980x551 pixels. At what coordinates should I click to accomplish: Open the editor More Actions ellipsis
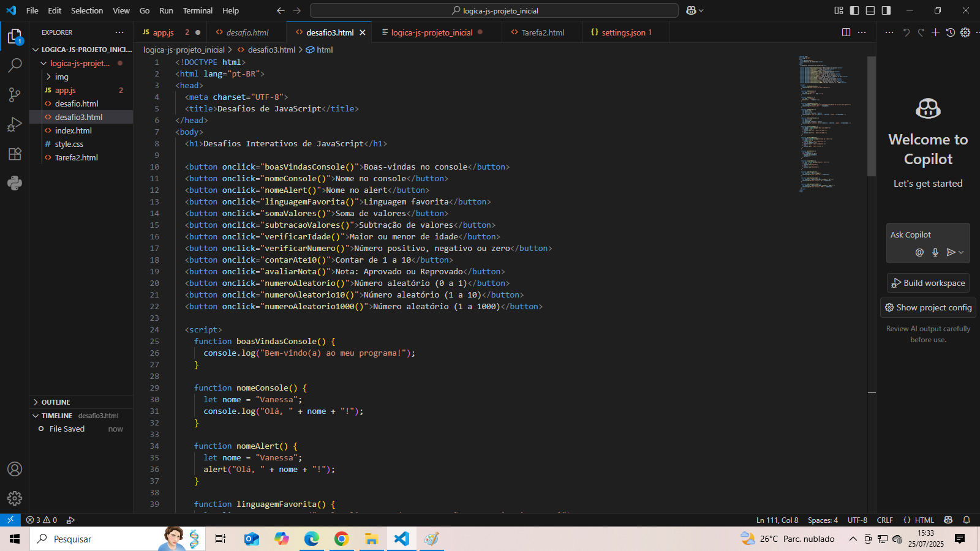(862, 32)
